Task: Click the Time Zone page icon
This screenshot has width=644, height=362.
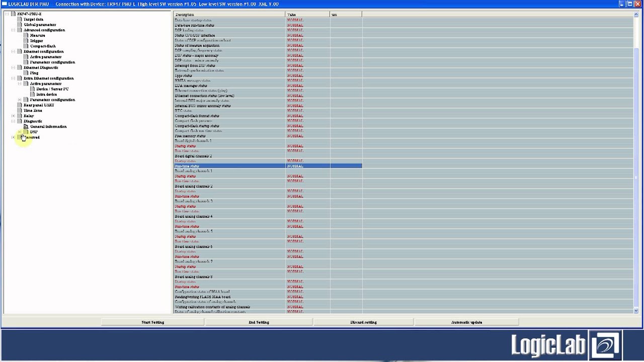Action: click(x=20, y=111)
